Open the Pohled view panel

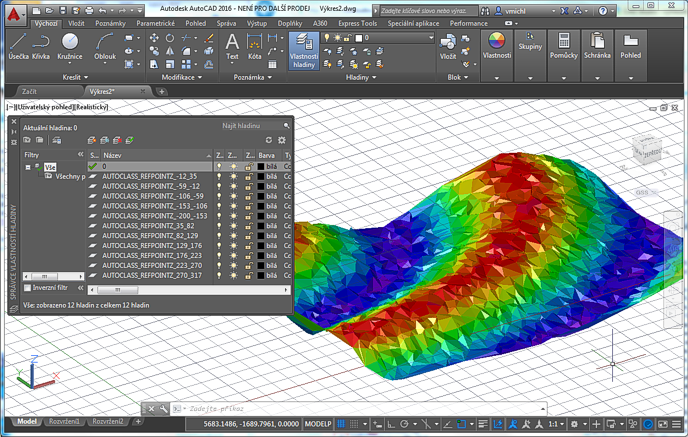coord(631,46)
